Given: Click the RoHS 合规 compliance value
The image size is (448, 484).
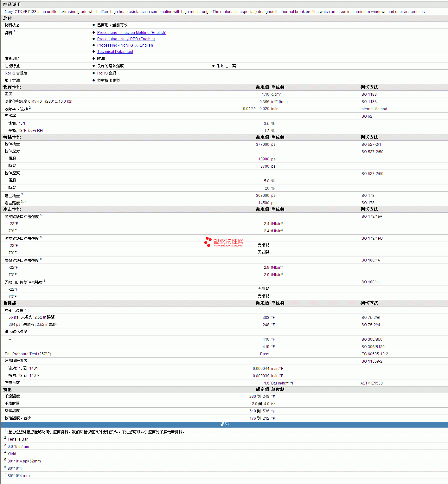Looking at the screenshot, I should pos(106,73).
